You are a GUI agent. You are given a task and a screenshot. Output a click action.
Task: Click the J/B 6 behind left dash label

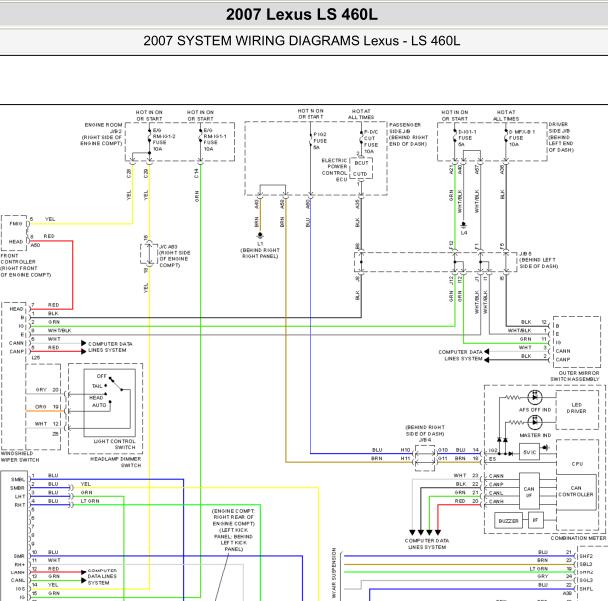[539, 260]
